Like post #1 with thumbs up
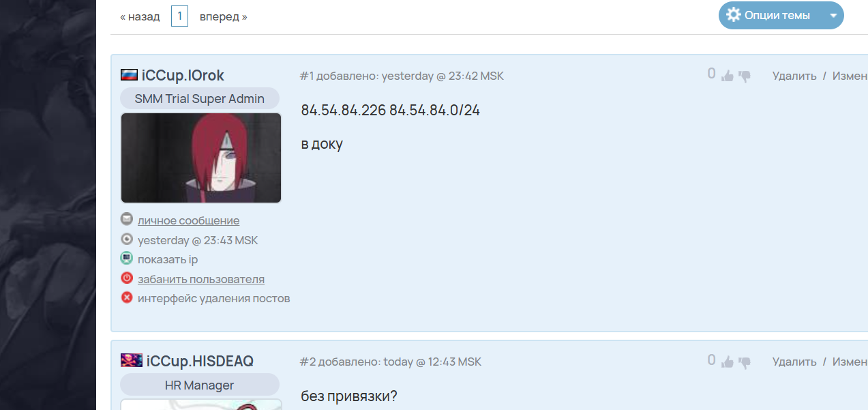This screenshot has width=868, height=410. (x=728, y=76)
